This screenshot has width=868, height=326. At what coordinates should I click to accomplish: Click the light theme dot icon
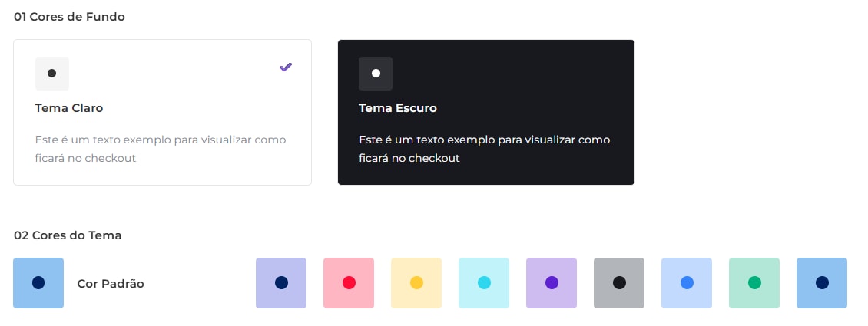click(x=52, y=74)
